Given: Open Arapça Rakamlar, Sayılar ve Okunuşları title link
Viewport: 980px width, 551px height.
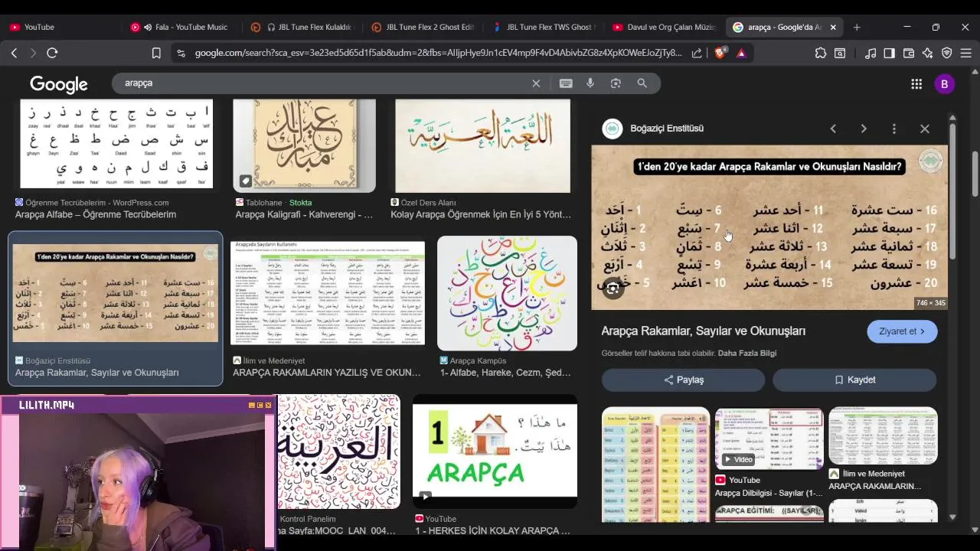Looking at the screenshot, I should pyautogui.click(x=703, y=331).
